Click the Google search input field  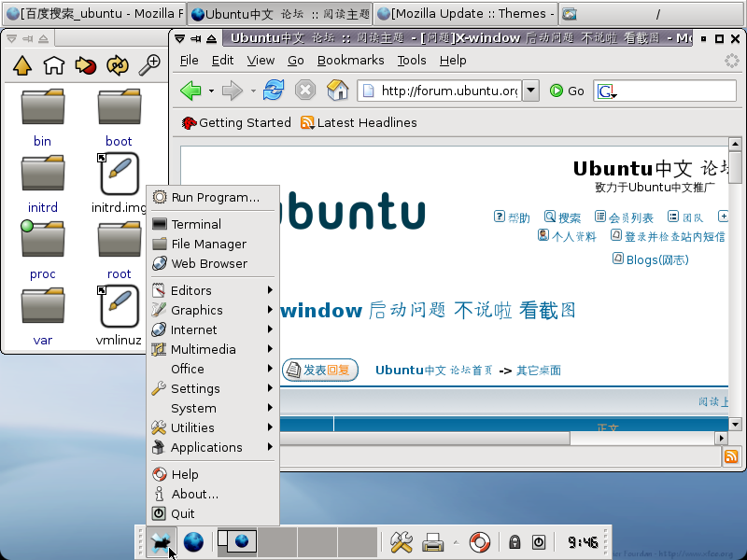[675, 91]
